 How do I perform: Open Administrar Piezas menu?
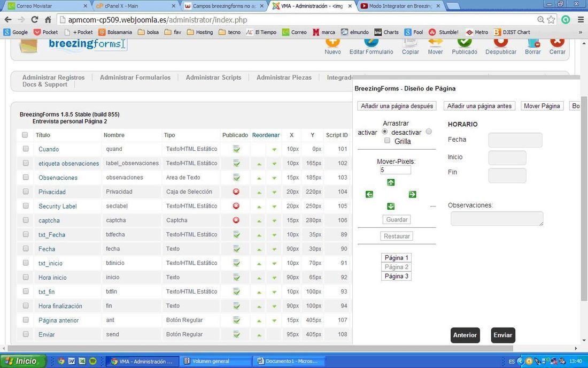284,77
